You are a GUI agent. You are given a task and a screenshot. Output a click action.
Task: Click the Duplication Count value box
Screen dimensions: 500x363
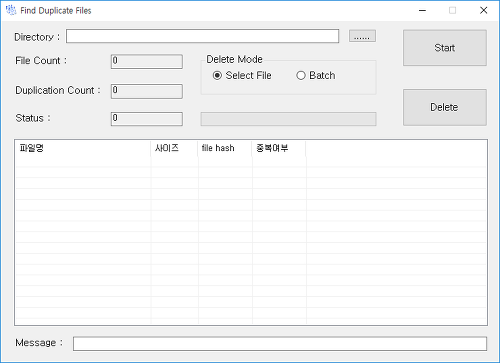tap(147, 91)
